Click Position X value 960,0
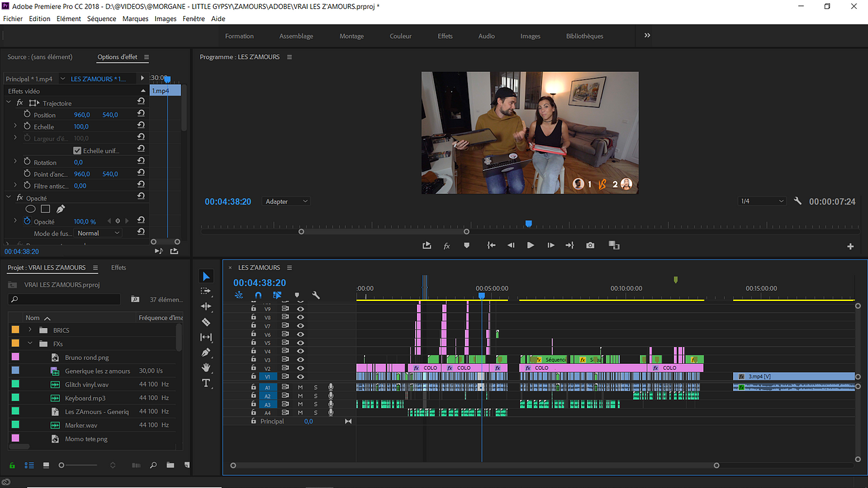Image resolution: width=868 pixels, height=488 pixels. [82, 115]
